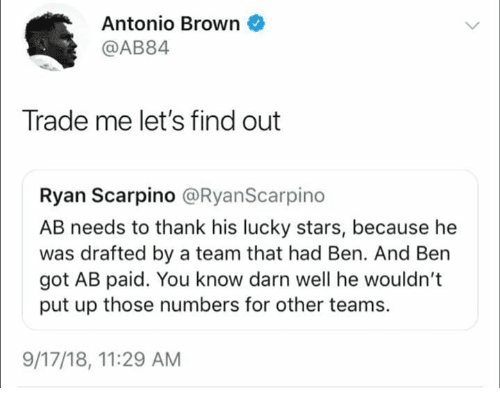The height and width of the screenshot is (410, 500).
Task: Open the quoted tweet by Ryan Scarpino
Action: tap(250, 250)
